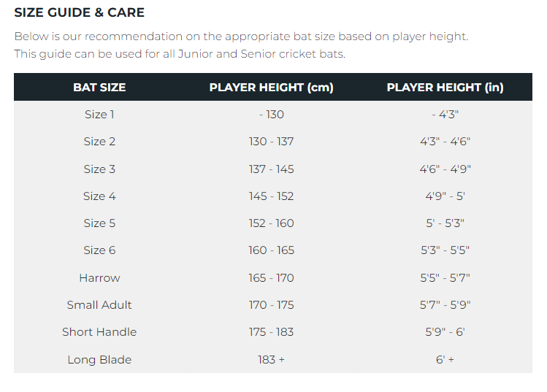Click the Size 4 bat size cell
Viewport: 547px width, 392px height.
[99, 196]
